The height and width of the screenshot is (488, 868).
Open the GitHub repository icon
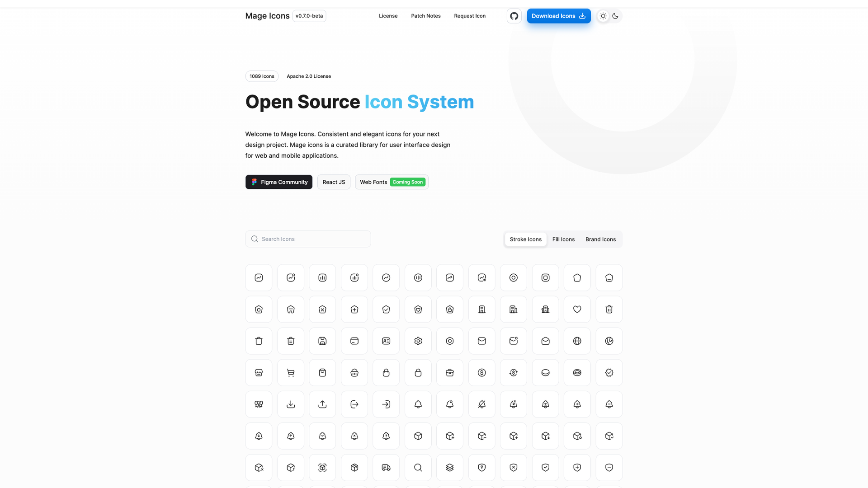514,16
